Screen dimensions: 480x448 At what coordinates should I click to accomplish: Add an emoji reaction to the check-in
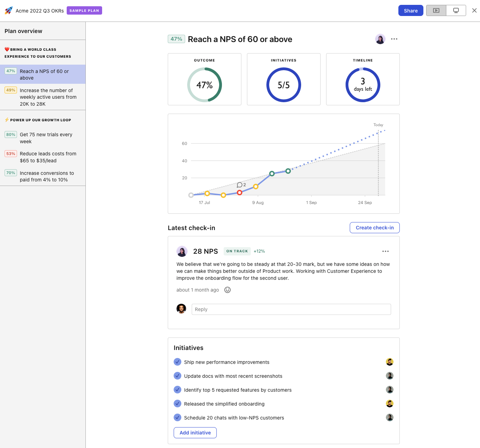point(227,290)
